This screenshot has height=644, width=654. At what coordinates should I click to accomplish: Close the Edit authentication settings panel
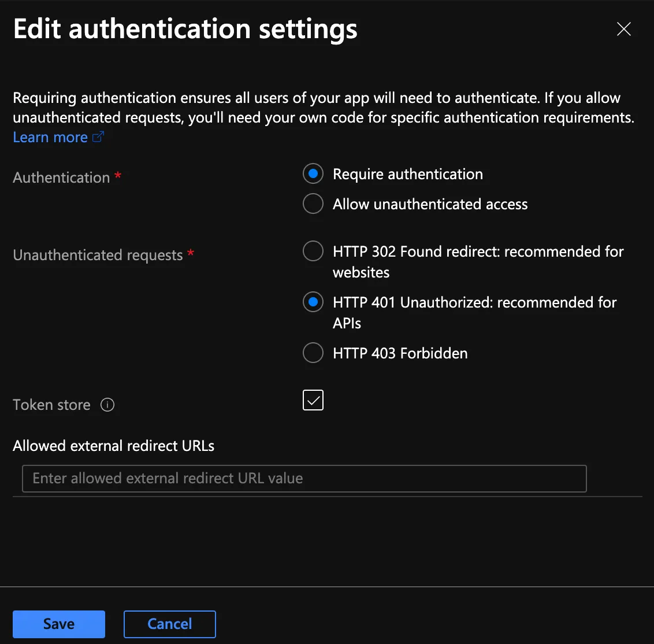(624, 29)
